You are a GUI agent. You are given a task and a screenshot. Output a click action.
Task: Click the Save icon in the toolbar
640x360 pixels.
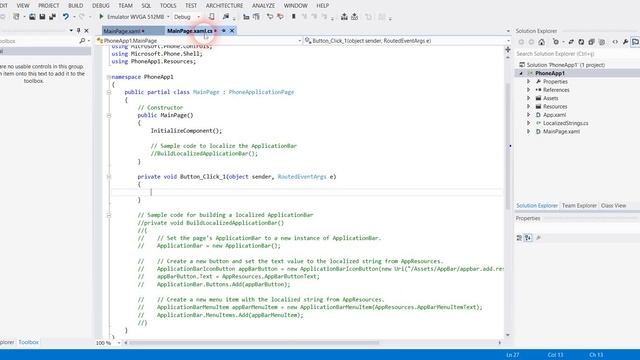click(x=42, y=17)
